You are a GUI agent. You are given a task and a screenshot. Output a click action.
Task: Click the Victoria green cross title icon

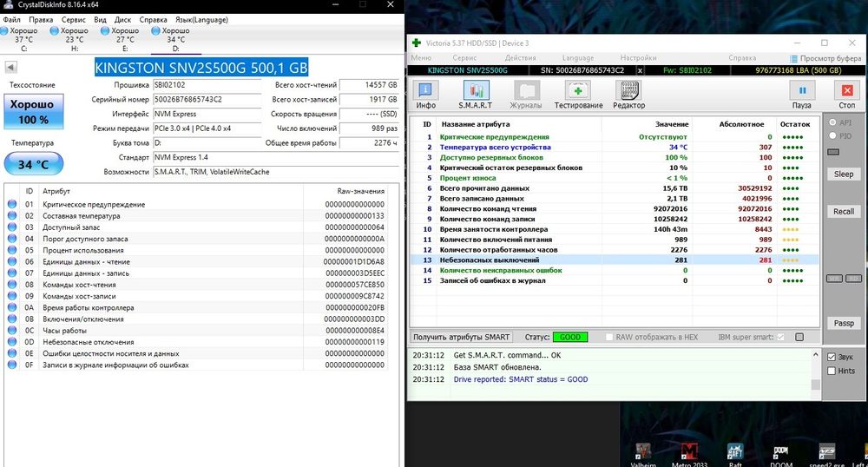tap(417, 43)
